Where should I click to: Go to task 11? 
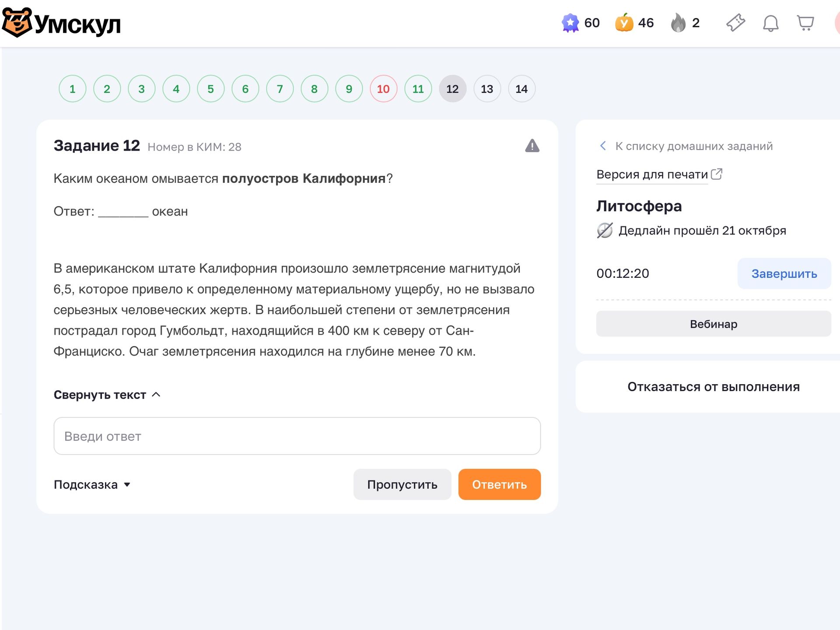coord(418,89)
